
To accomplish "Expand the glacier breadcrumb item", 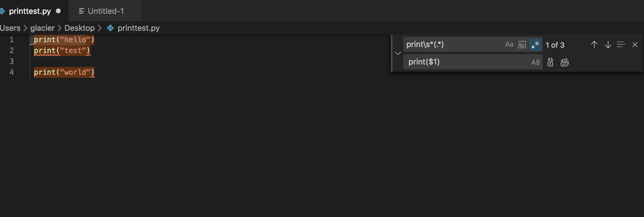I will 42,28.
